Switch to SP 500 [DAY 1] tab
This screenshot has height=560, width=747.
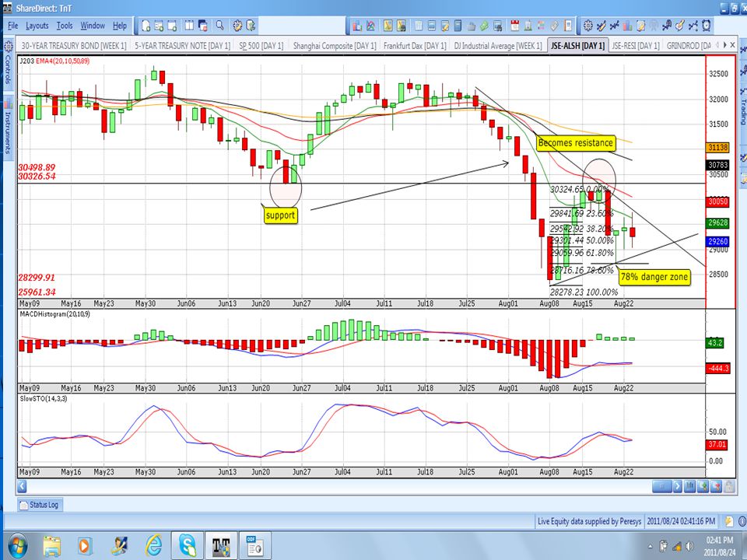click(261, 46)
